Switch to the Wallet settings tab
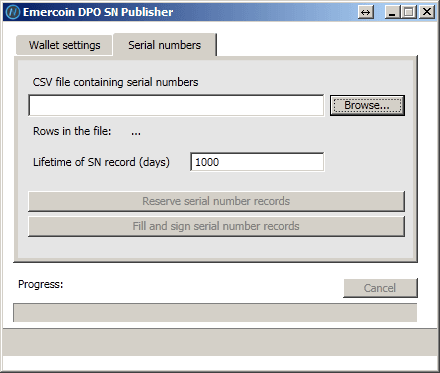Screen dimensions: 440x373 (x=64, y=45)
